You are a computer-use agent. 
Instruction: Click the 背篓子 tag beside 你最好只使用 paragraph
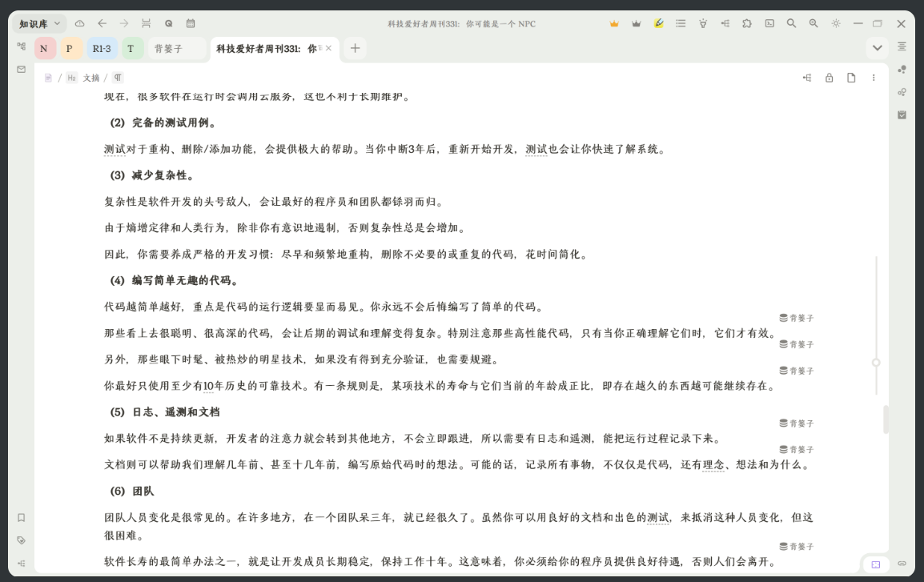796,371
